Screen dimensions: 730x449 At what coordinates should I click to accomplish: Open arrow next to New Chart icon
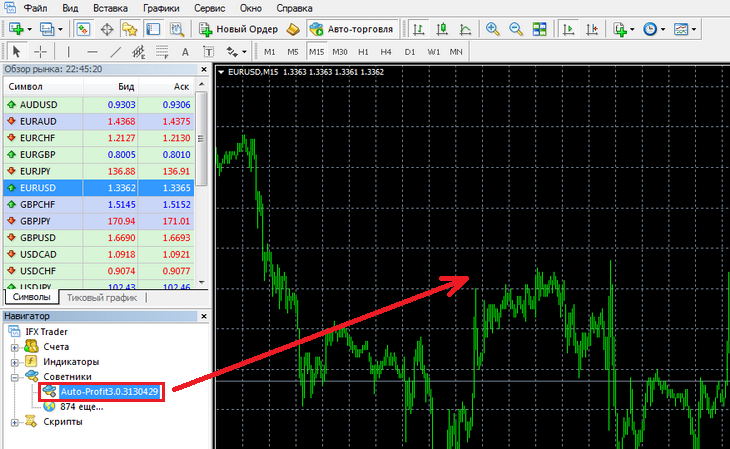point(29,29)
